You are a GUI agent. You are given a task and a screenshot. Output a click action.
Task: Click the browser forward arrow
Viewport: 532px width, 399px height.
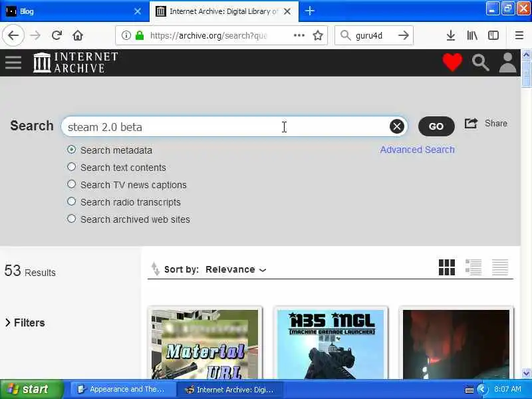click(35, 35)
